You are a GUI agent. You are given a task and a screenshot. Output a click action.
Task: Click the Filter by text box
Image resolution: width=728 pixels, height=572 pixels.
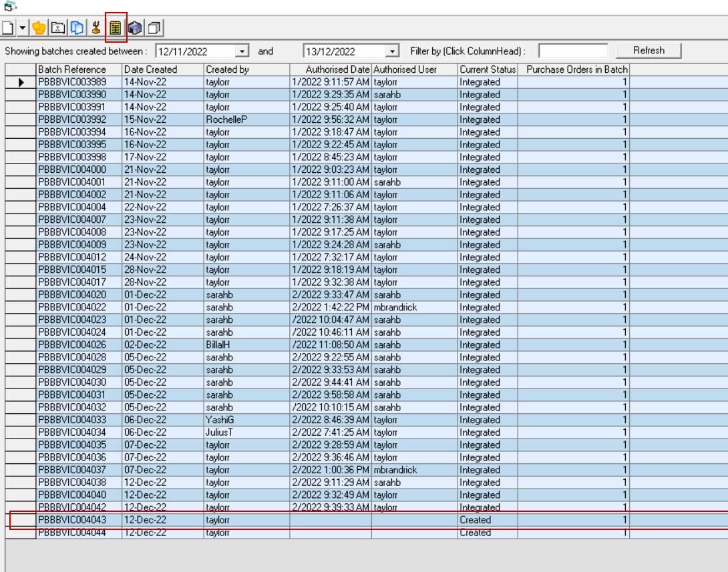coord(573,51)
